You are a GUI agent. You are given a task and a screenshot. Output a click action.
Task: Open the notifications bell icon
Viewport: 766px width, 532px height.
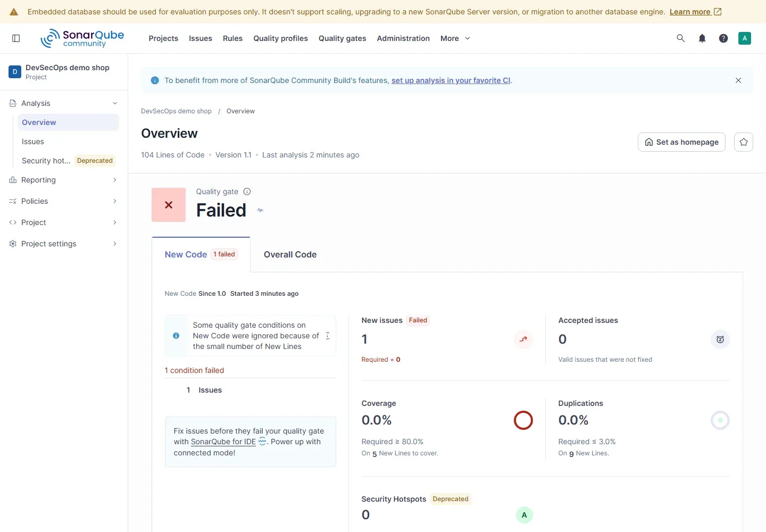(702, 38)
